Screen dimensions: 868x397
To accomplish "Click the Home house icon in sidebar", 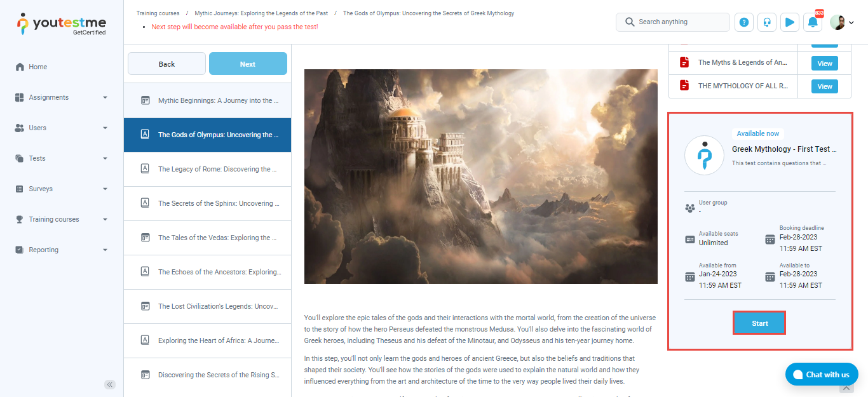I will pyautogui.click(x=20, y=67).
